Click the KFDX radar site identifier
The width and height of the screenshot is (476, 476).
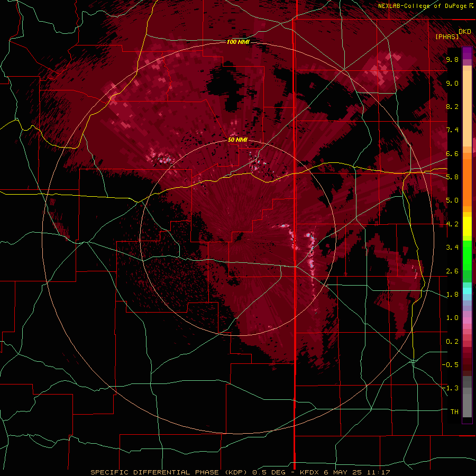tap(310, 472)
